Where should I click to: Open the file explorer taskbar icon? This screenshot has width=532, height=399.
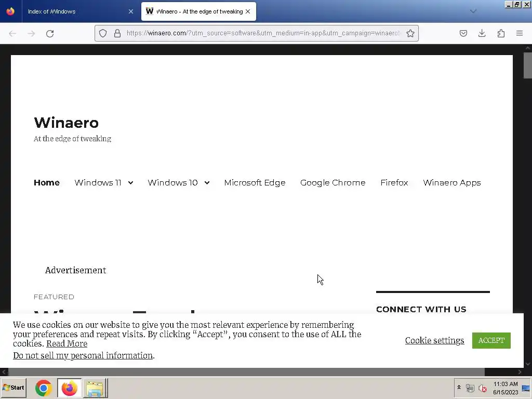click(95, 388)
